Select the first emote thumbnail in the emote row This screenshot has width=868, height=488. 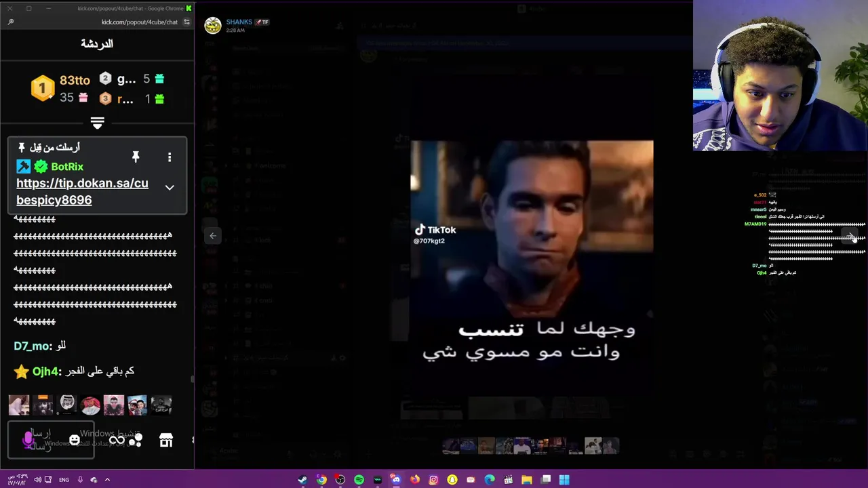point(19,405)
